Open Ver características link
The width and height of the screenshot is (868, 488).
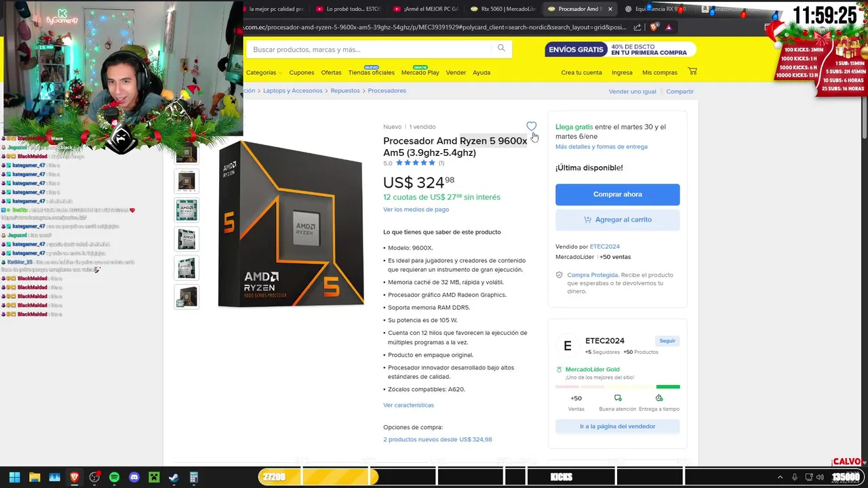point(408,405)
